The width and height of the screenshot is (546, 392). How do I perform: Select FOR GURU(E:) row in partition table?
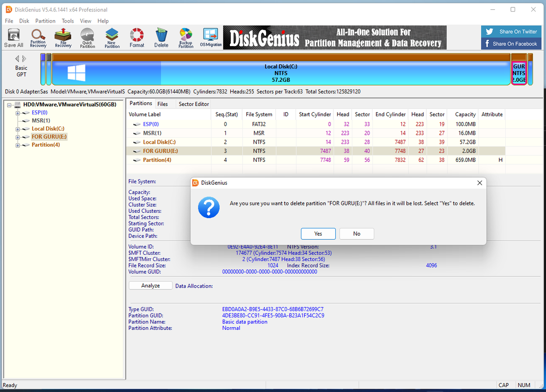[316, 151]
